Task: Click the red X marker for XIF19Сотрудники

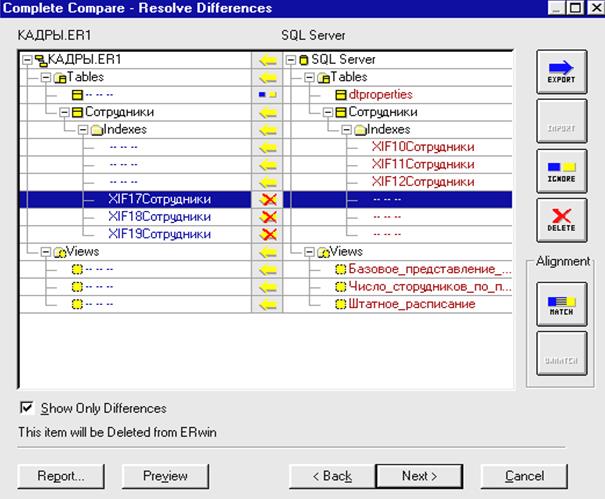Action: [x=268, y=234]
